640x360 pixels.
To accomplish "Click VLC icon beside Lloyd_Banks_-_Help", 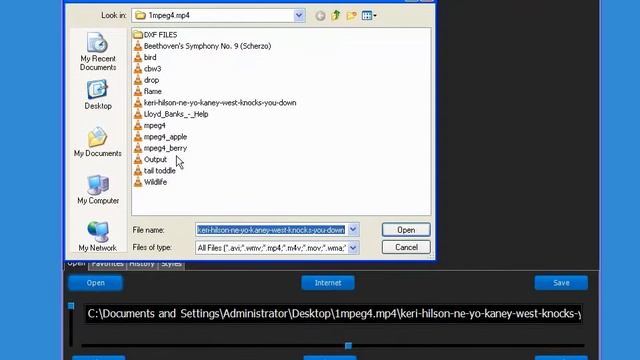I will coord(138,114).
